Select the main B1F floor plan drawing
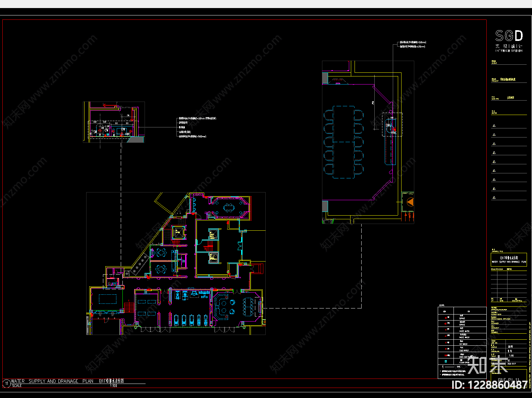 click(x=176, y=264)
